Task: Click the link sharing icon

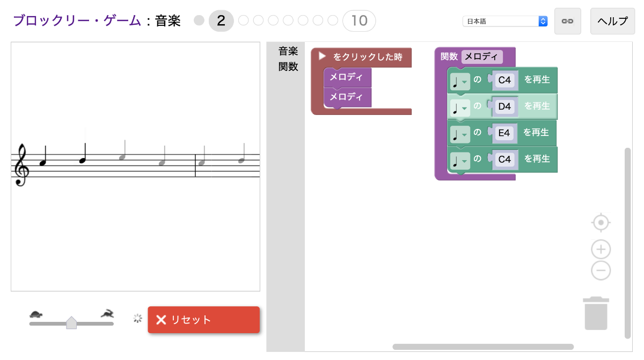Action: [568, 21]
